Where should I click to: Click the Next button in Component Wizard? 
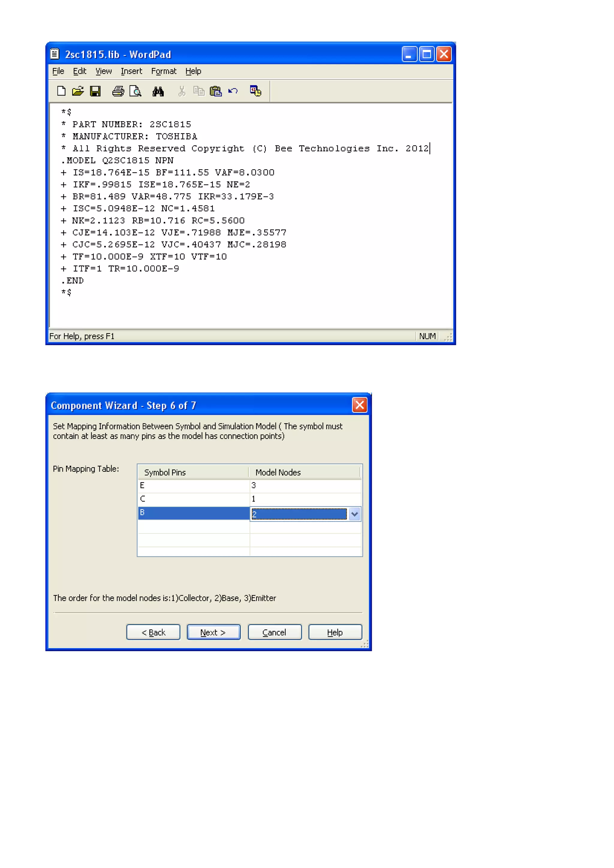pyautogui.click(x=213, y=632)
